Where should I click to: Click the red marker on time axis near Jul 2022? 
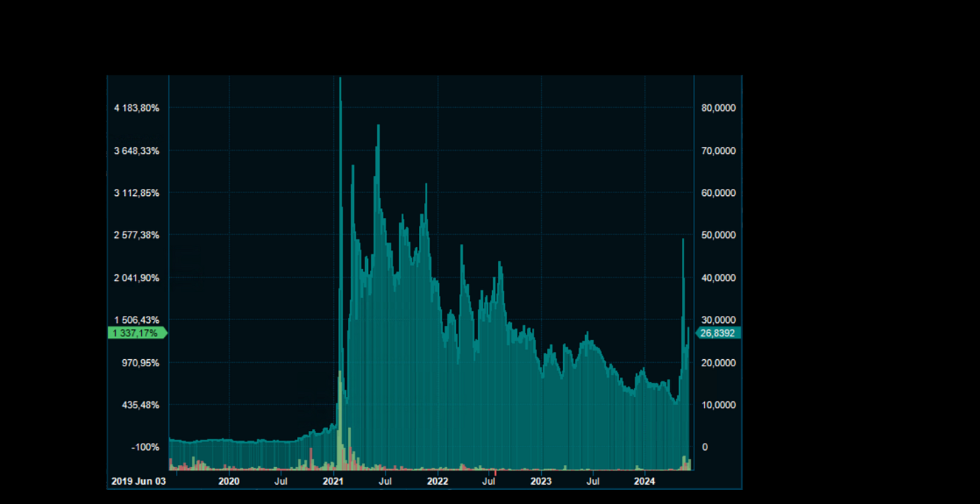tap(495, 471)
